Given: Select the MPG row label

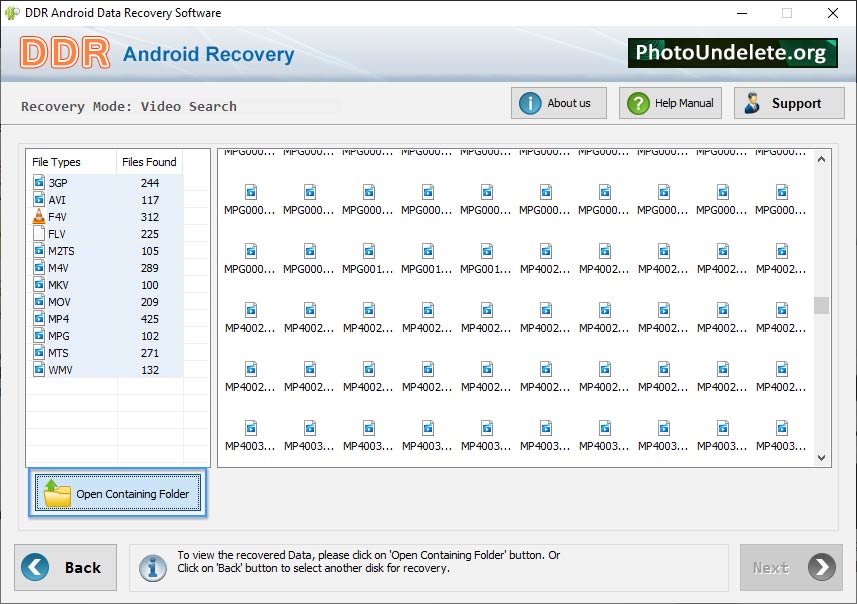Looking at the screenshot, I should [x=59, y=335].
